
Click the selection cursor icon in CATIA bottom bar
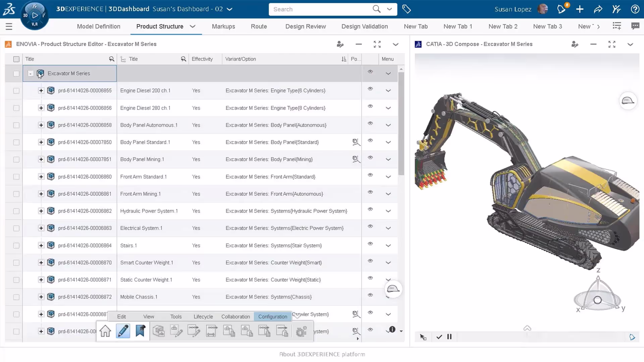423,337
